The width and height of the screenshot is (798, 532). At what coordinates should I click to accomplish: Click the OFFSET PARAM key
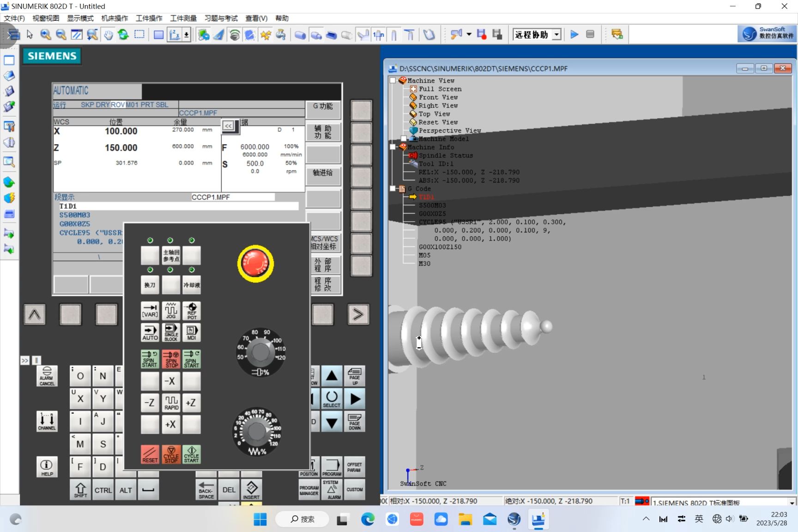354,467
